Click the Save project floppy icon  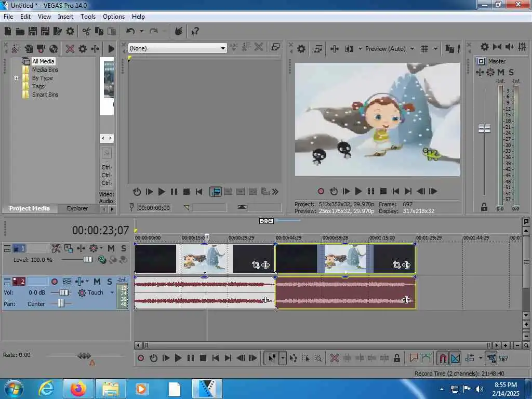click(x=33, y=32)
